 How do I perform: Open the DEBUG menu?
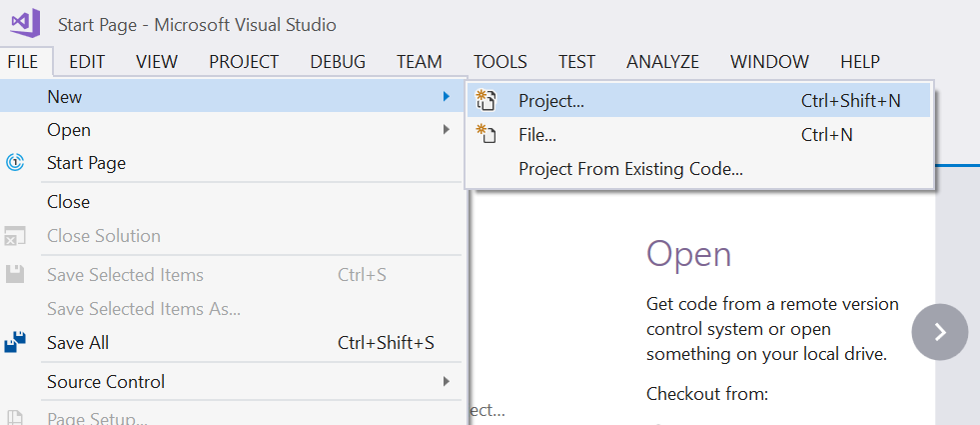pyautogui.click(x=338, y=61)
